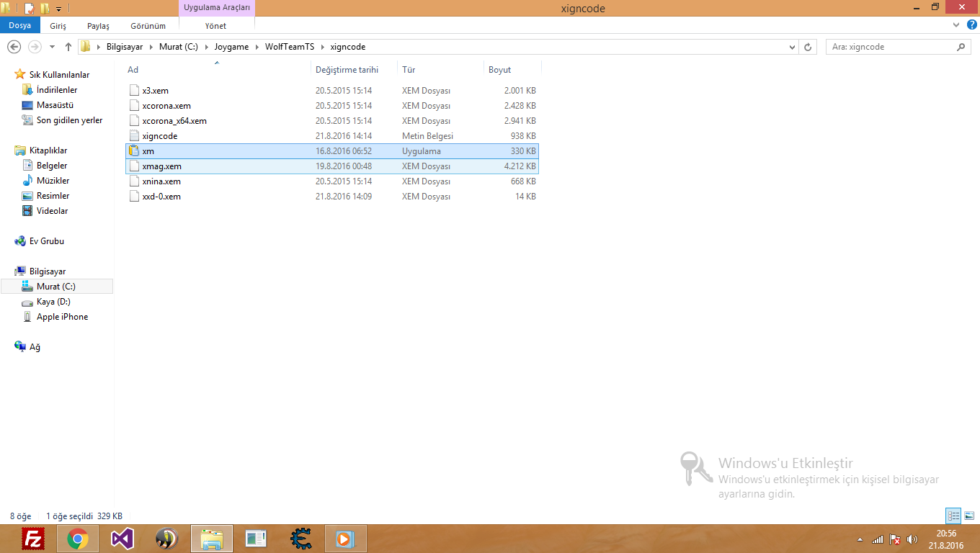Open the Dosya file menu

pos(20,25)
